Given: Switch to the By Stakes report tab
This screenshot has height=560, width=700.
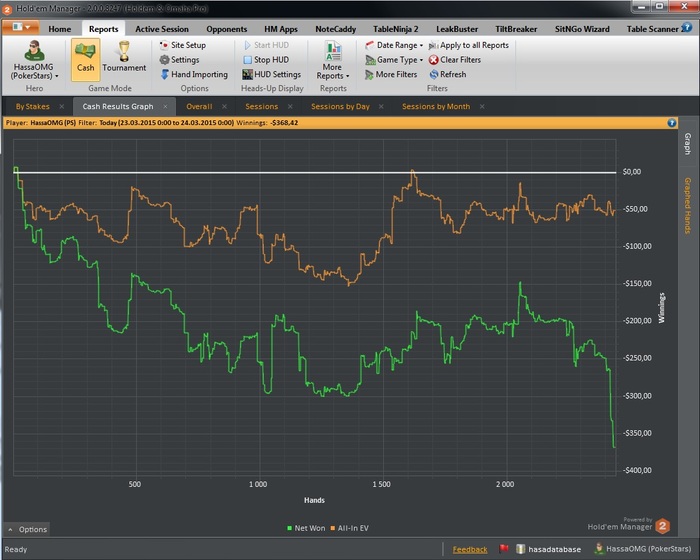Looking at the screenshot, I should (x=33, y=107).
